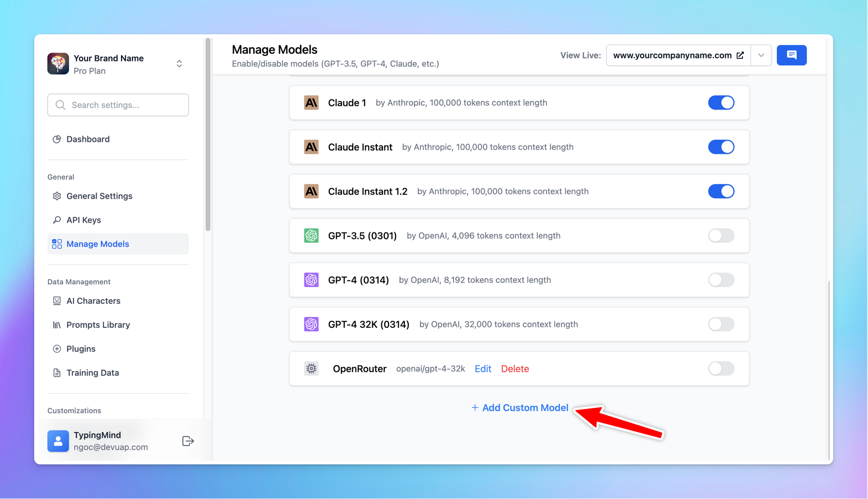Disable the Claude Instant toggle
868x499 pixels.
pyautogui.click(x=721, y=147)
